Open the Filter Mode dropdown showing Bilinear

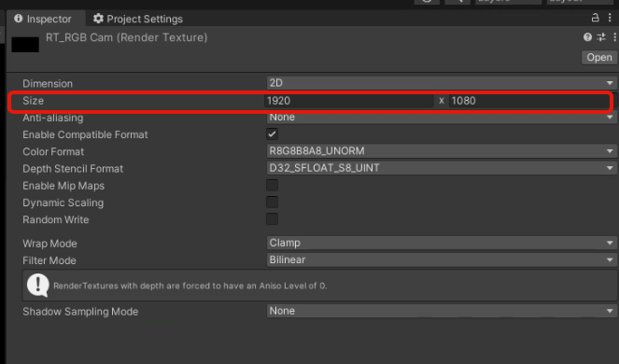[442, 259]
